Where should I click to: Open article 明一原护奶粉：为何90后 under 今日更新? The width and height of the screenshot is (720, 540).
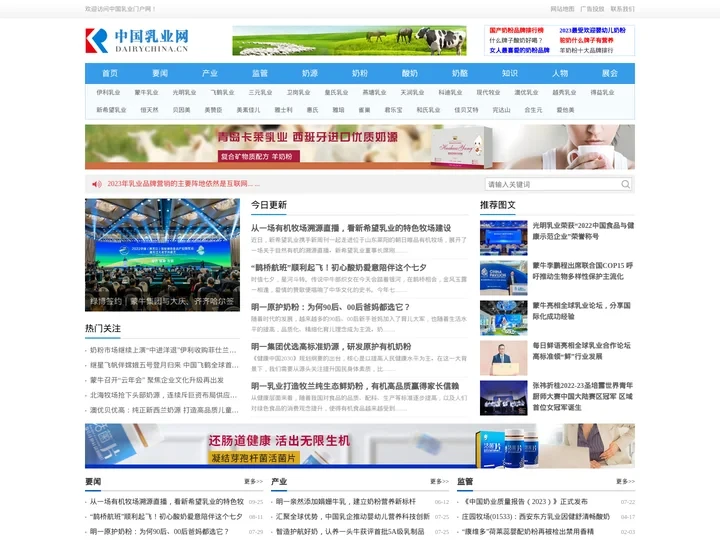tap(330, 307)
